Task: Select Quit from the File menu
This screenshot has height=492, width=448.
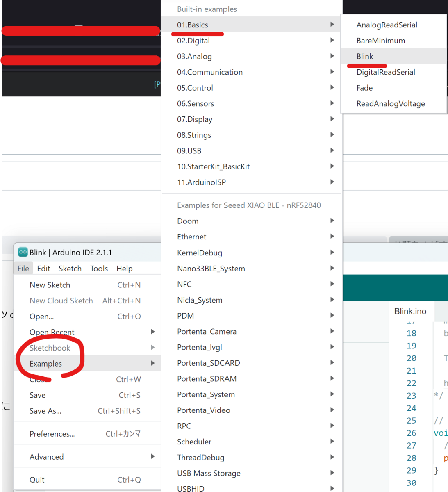Action: pos(87,480)
